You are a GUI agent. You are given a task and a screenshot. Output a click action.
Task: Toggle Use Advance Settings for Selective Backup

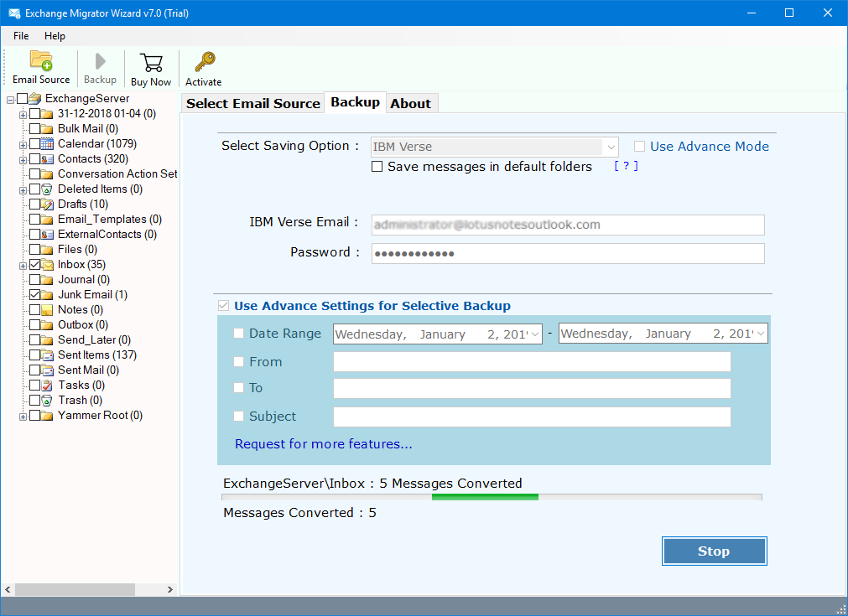pyautogui.click(x=223, y=306)
